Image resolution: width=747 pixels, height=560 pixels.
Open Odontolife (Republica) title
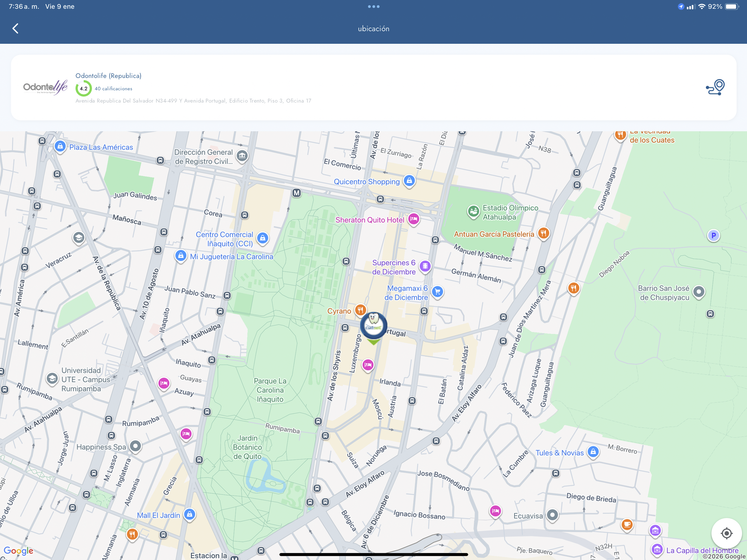point(108,76)
